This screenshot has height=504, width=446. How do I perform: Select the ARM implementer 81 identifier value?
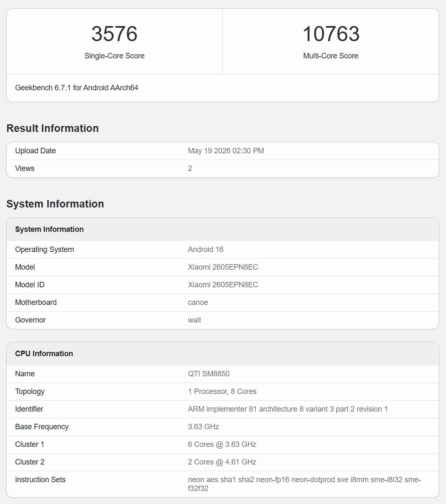(288, 409)
